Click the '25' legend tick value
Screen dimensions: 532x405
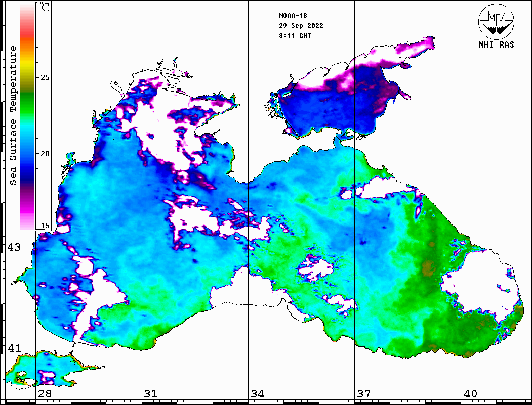[x=45, y=77]
